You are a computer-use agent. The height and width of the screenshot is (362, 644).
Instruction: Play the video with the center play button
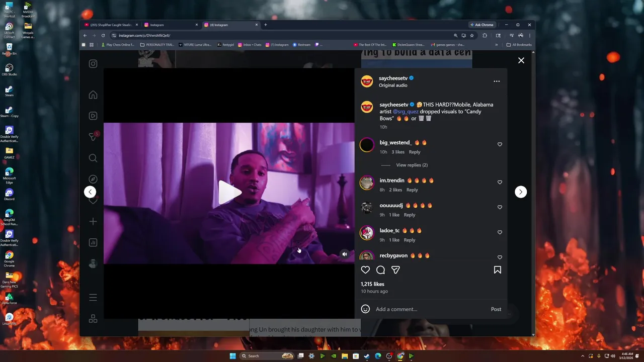[229, 192]
